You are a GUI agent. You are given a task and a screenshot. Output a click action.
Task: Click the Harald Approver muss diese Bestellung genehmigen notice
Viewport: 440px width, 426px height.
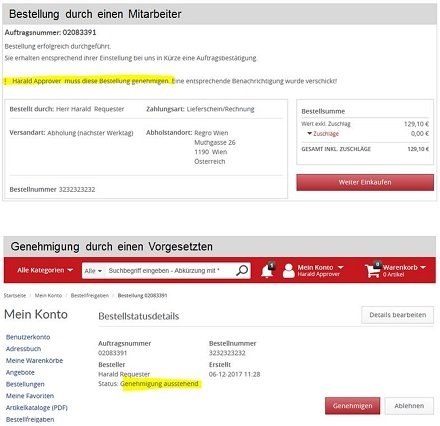[x=91, y=81]
